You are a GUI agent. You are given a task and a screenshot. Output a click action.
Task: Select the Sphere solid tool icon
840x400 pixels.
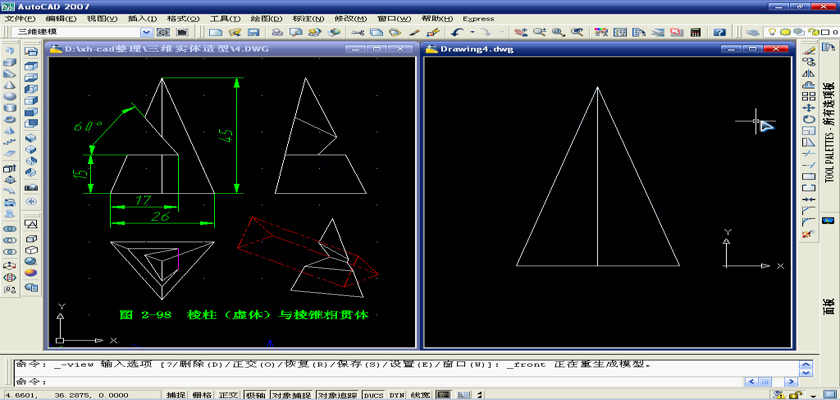click(10, 96)
